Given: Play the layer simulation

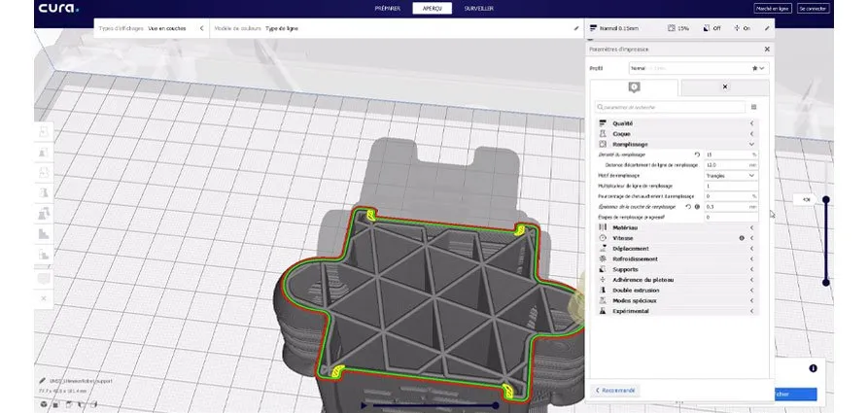Looking at the screenshot, I should point(364,406).
